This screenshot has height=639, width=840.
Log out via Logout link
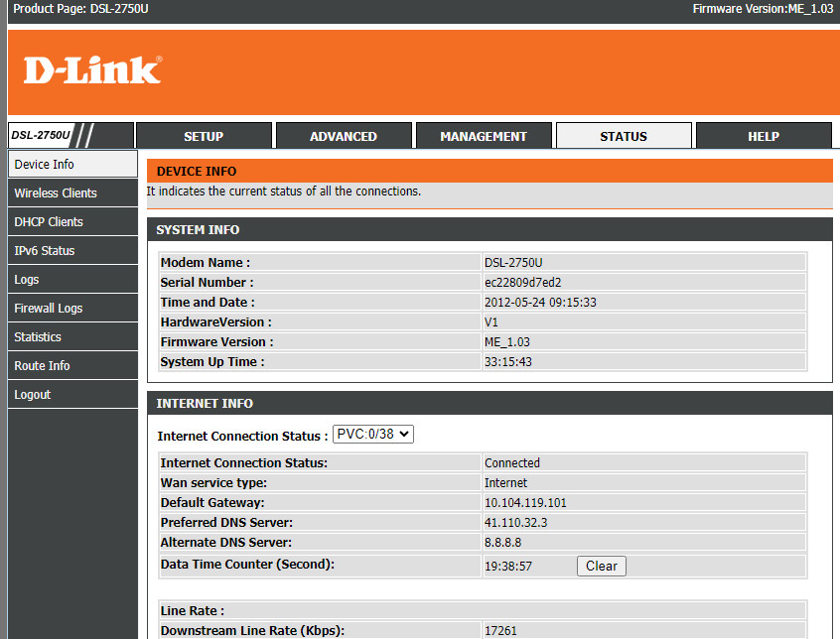(x=72, y=395)
